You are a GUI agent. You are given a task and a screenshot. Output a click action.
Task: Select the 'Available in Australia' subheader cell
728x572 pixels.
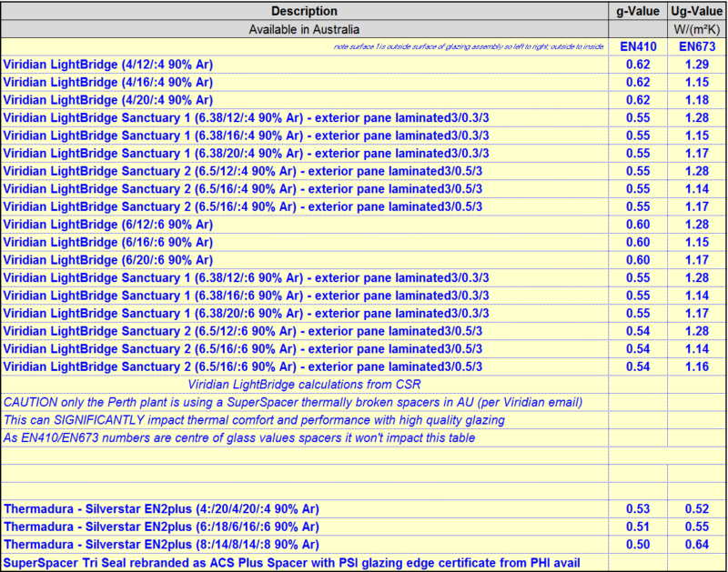point(304,29)
